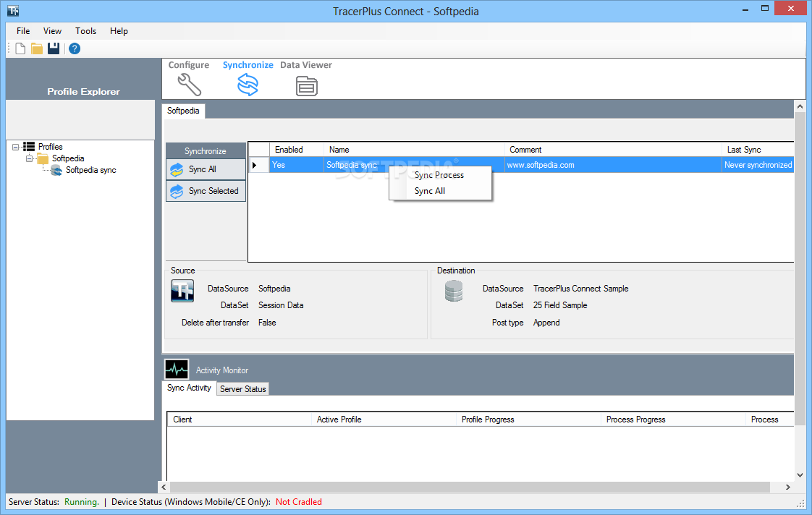This screenshot has height=515, width=812.
Task: Click the row selector arrow for Softpedia sync
Action: pyautogui.click(x=254, y=165)
